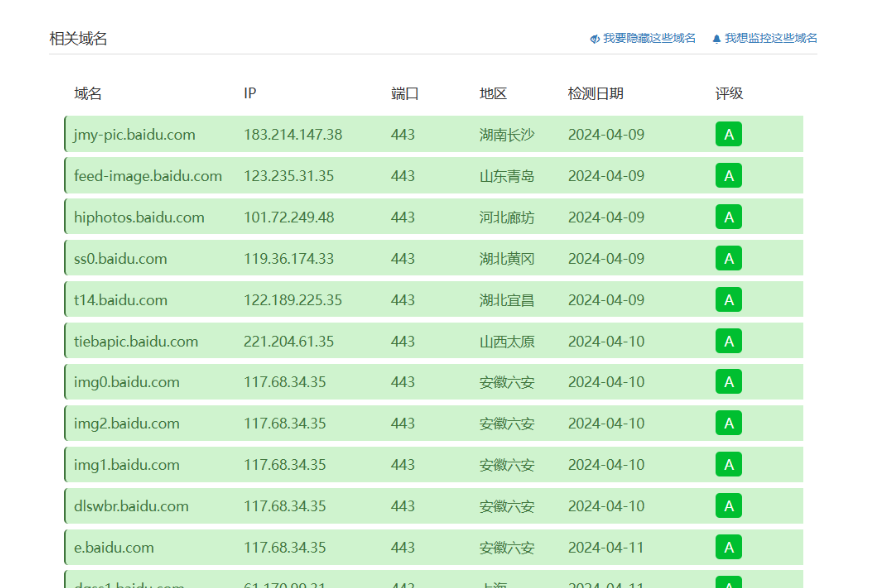875x588 pixels.
Task: Select domain img1.baidu.com
Action: click(127, 465)
